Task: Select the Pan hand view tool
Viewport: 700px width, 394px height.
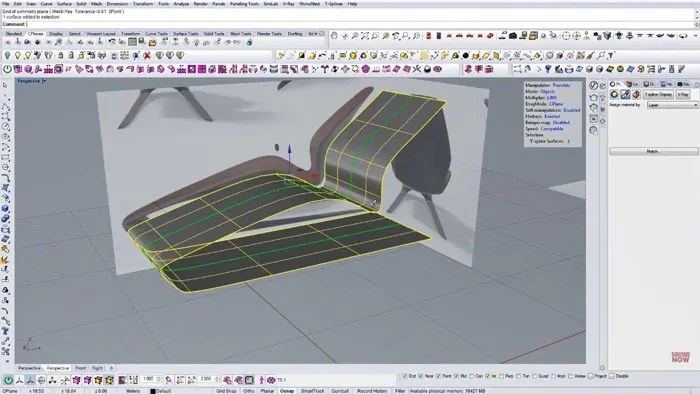Action: (x=334, y=36)
